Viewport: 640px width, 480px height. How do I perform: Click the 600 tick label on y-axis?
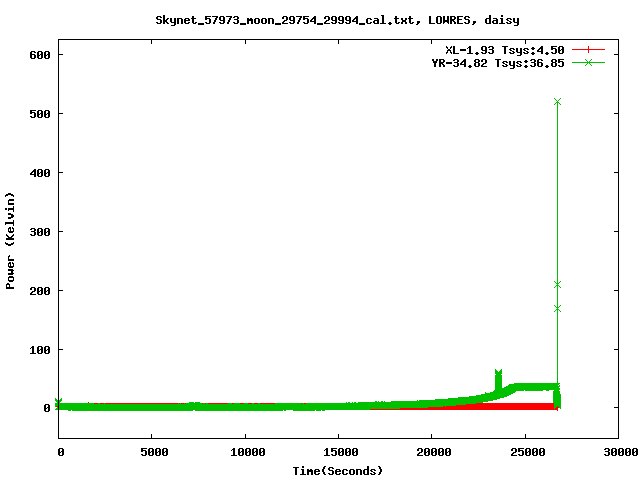point(38,55)
